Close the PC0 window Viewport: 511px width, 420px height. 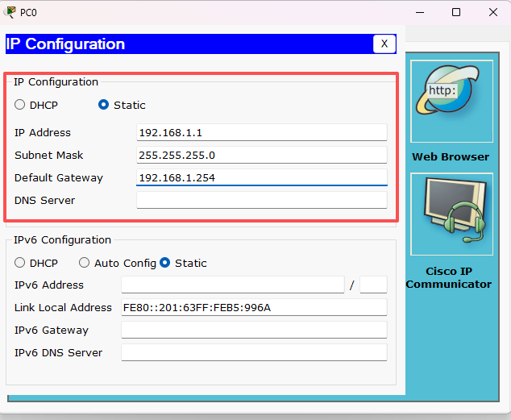tap(493, 12)
